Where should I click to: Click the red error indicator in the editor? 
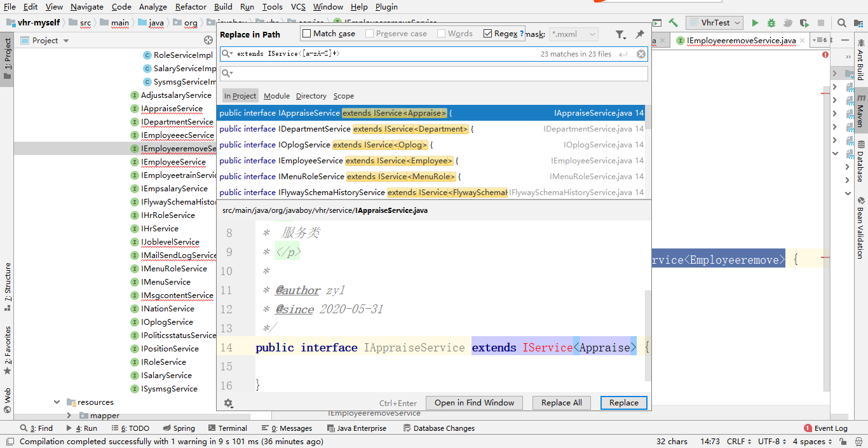click(825, 55)
